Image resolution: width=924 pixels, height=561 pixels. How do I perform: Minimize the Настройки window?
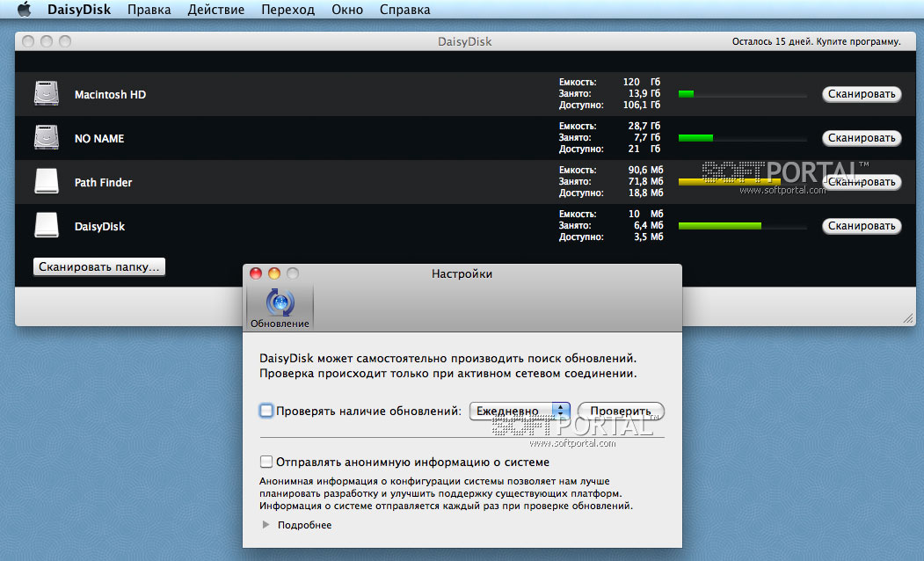tap(274, 273)
